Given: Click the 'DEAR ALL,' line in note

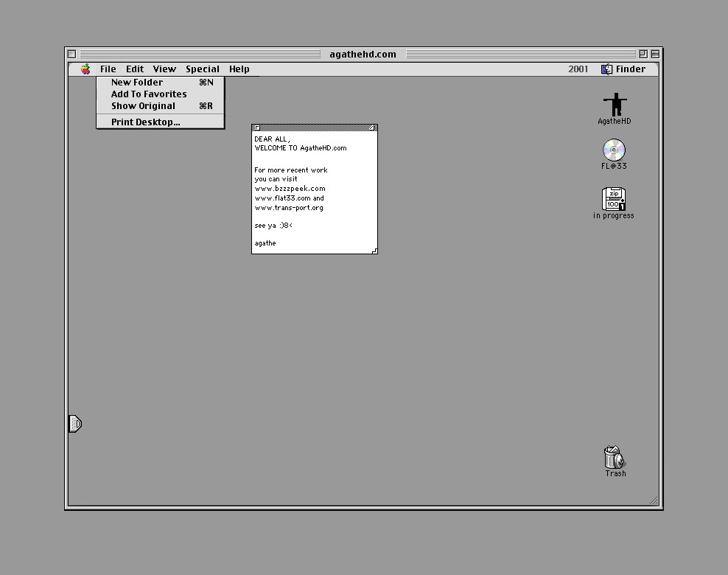Looking at the screenshot, I should pyautogui.click(x=272, y=139).
